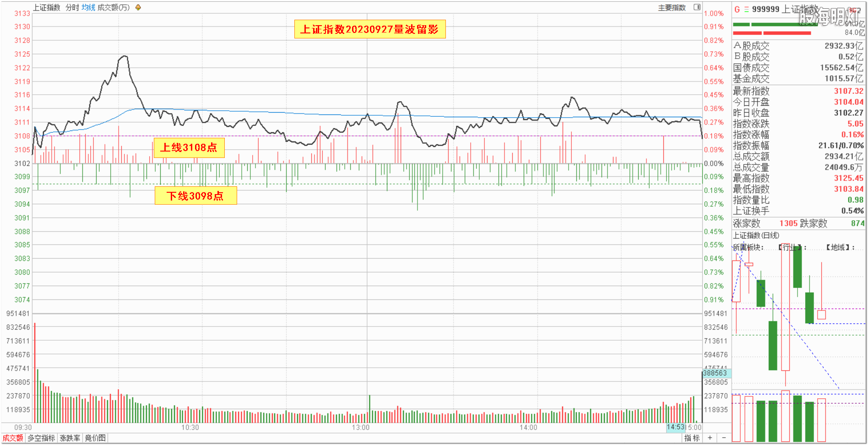868x445 pixels.
Task: Click the 指数量比 value 0.98
Action: point(855,200)
